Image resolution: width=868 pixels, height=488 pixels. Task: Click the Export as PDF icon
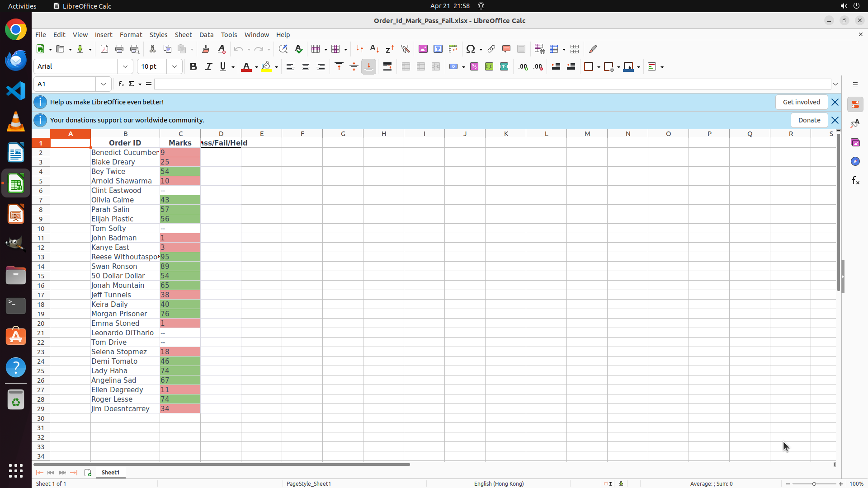click(104, 49)
